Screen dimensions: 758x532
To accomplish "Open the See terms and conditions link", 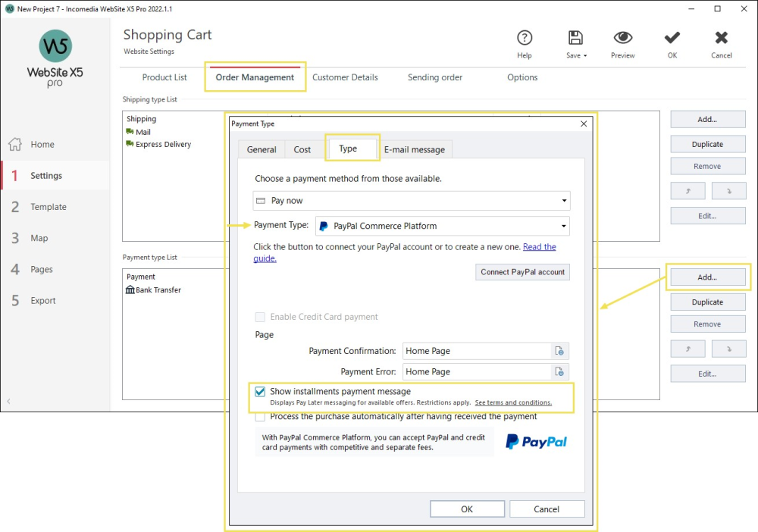I will pyautogui.click(x=513, y=403).
